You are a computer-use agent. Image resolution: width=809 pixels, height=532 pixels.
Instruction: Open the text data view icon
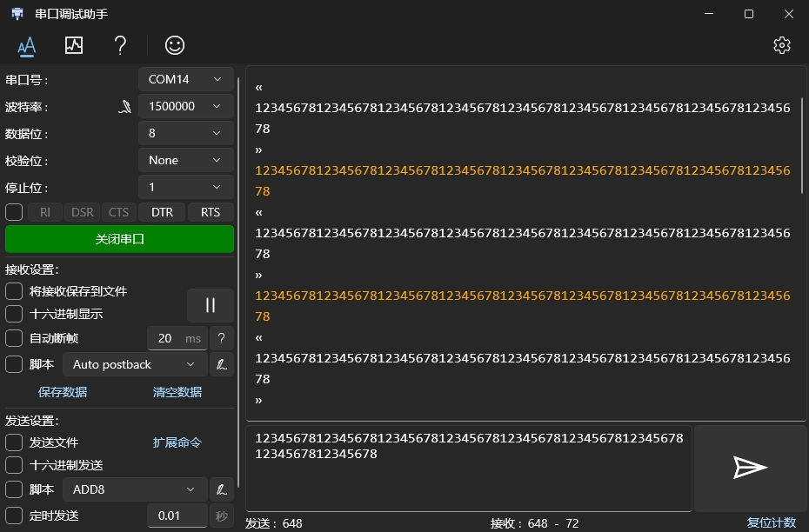pyautogui.click(x=26, y=45)
